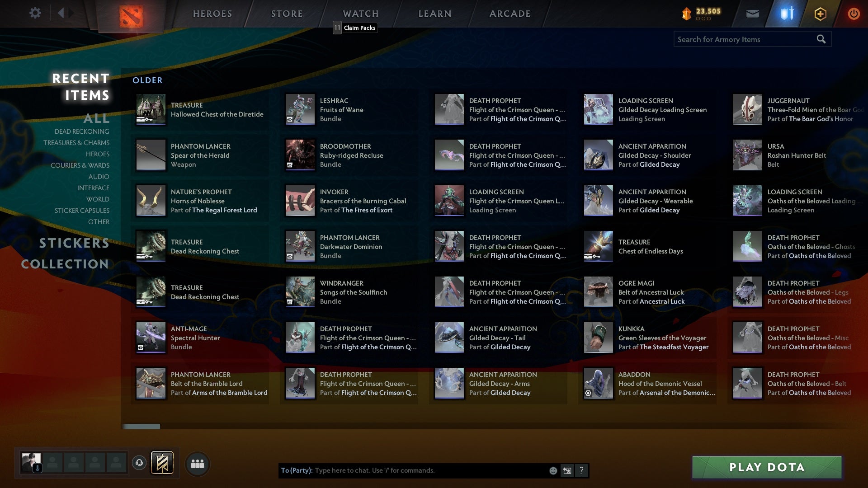Expand the STICKERS section

point(74,243)
